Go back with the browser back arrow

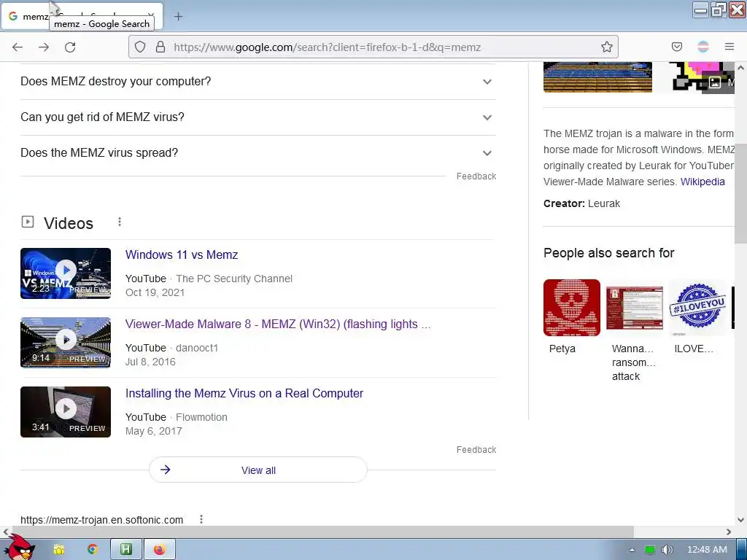[x=18, y=47]
